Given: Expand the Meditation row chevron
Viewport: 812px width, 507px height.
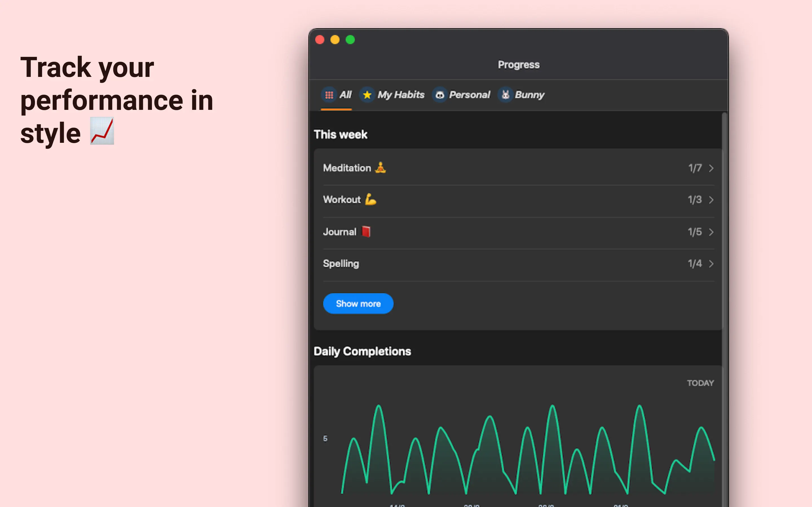Looking at the screenshot, I should point(711,168).
